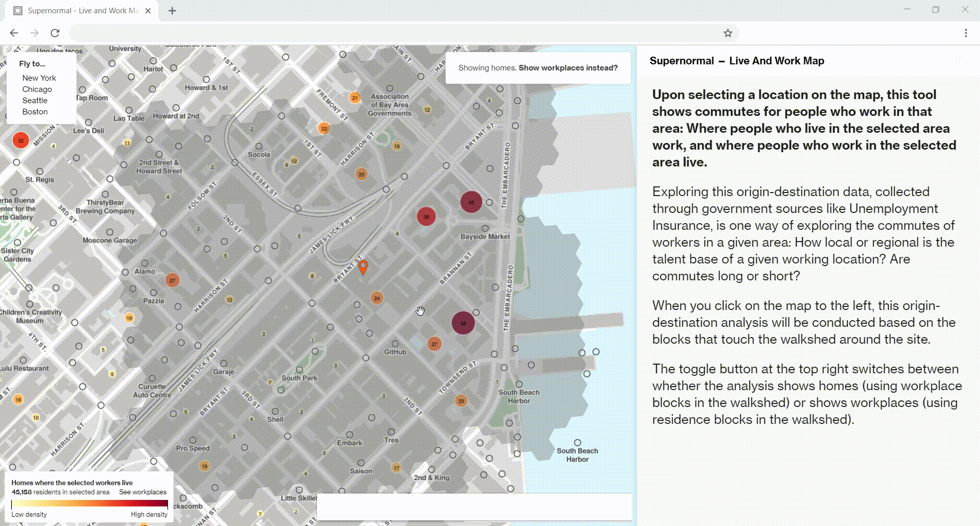This screenshot has width=980, height=526.
Task: Click the red cluster marker 32
Action: [x=20, y=140]
